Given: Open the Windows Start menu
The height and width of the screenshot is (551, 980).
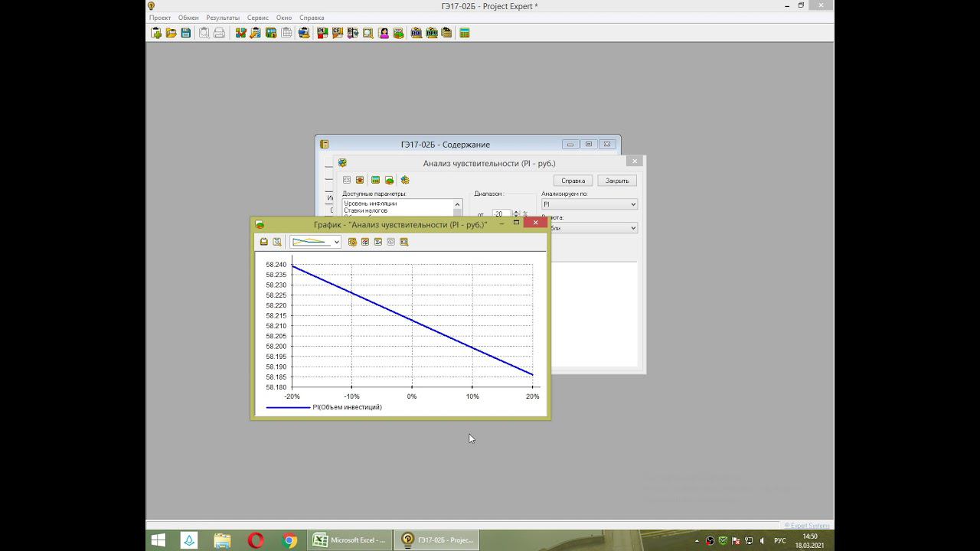Looking at the screenshot, I should [x=158, y=540].
